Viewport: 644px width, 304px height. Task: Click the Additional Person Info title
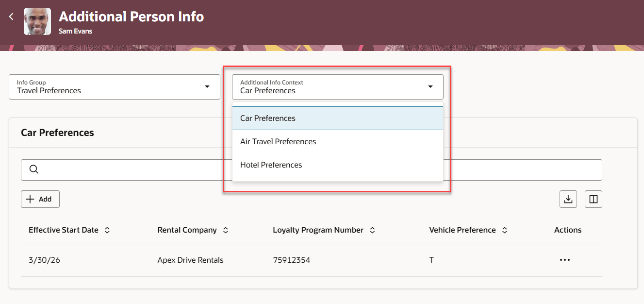tap(131, 17)
